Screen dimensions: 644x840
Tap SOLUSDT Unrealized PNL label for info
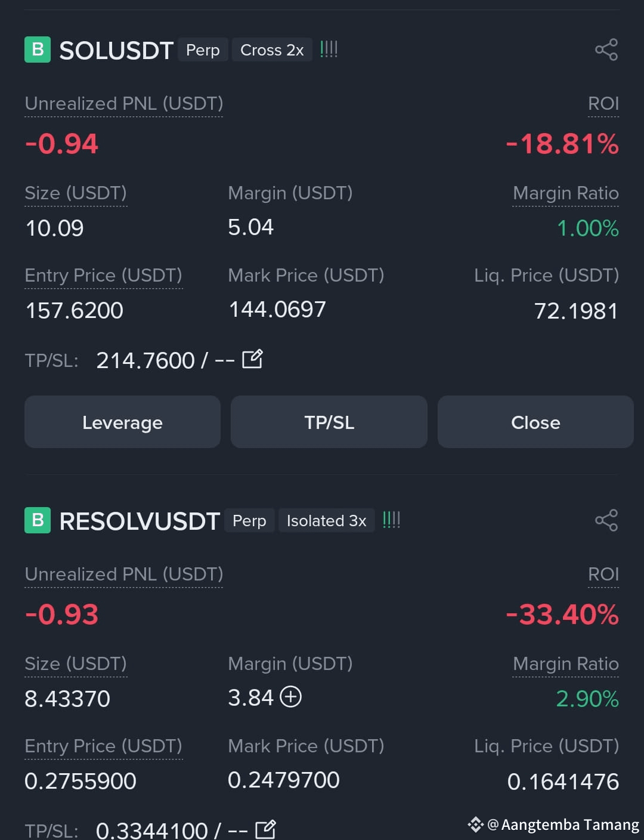pos(124,104)
